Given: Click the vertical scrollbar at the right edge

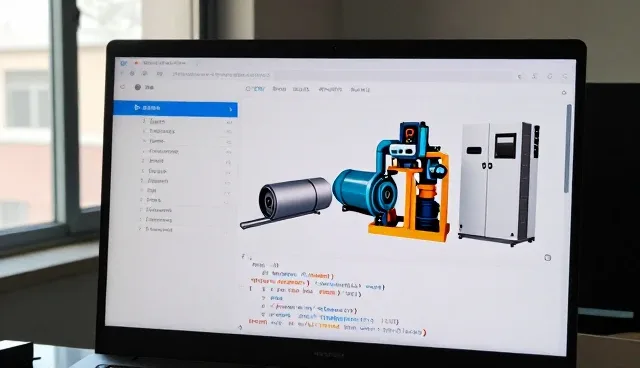Looking at the screenshot, I should (x=569, y=149).
